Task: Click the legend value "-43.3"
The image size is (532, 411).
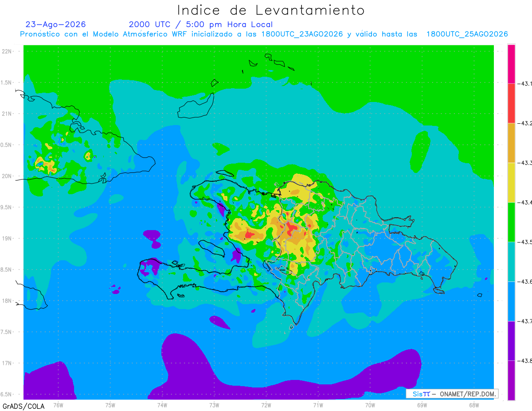Action: 525,163
